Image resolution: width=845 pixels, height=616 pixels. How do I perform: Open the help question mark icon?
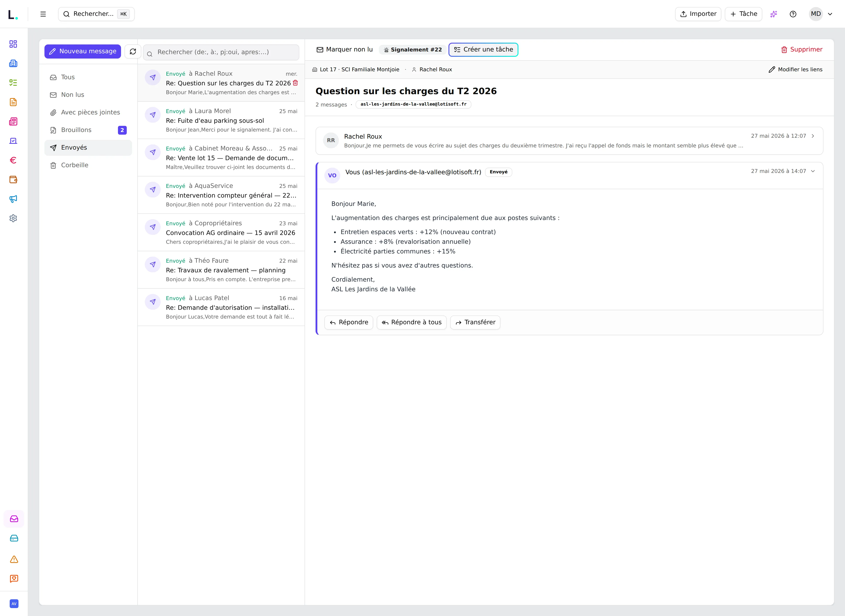pyautogui.click(x=793, y=14)
